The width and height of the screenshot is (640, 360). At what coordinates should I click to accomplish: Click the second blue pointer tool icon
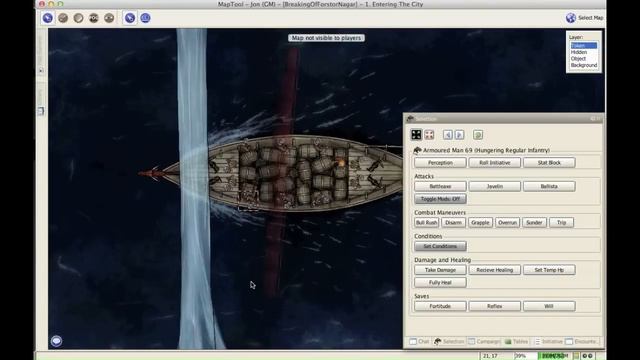[130, 18]
